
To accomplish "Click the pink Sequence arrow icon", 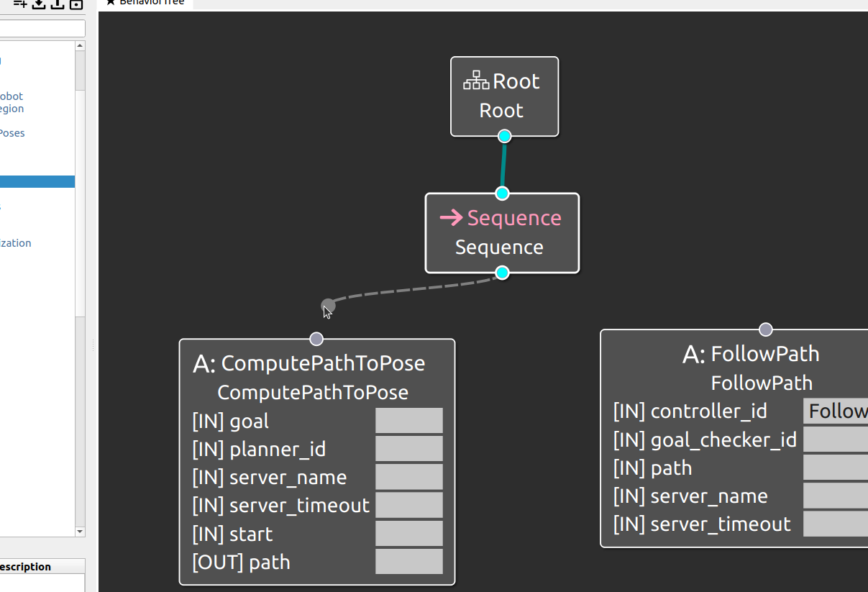I will pos(451,217).
